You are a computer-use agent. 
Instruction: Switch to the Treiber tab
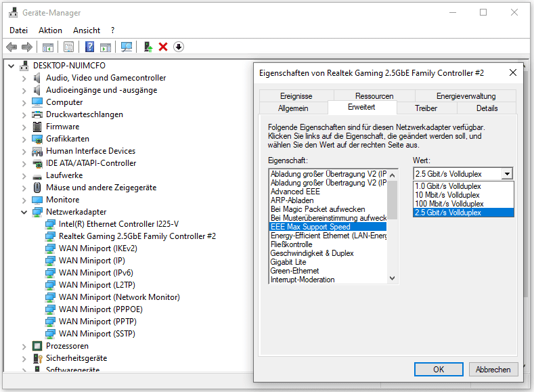[x=426, y=108]
